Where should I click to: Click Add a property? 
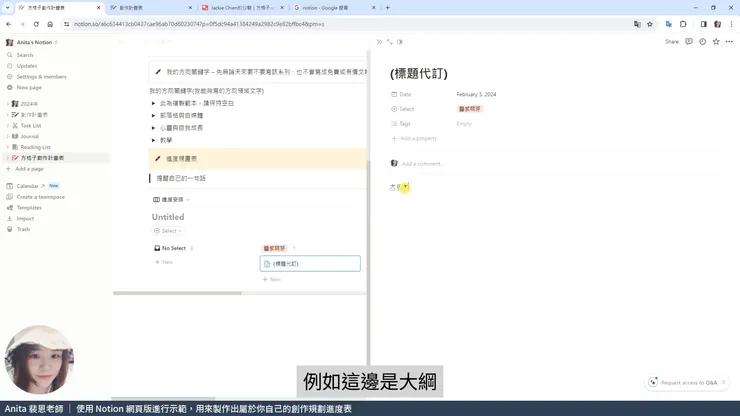[414, 139]
